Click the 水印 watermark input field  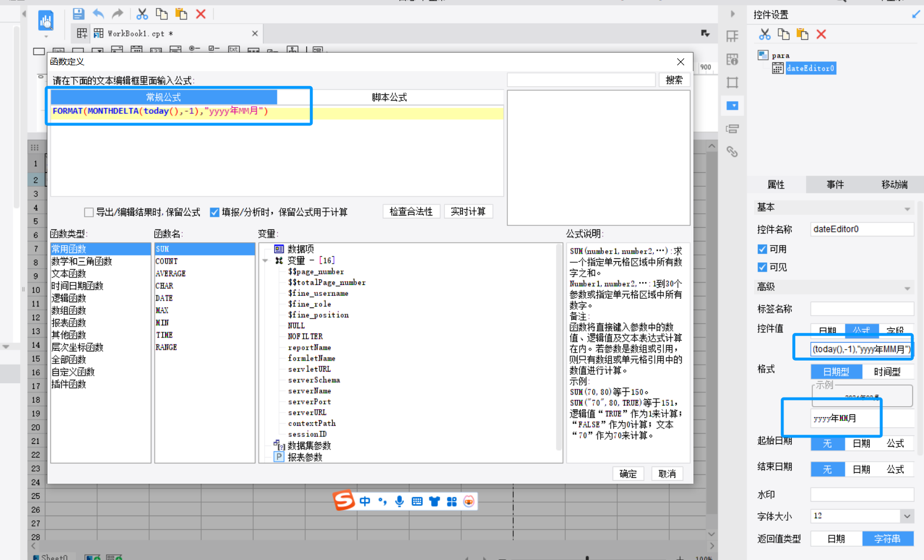[x=862, y=495]
